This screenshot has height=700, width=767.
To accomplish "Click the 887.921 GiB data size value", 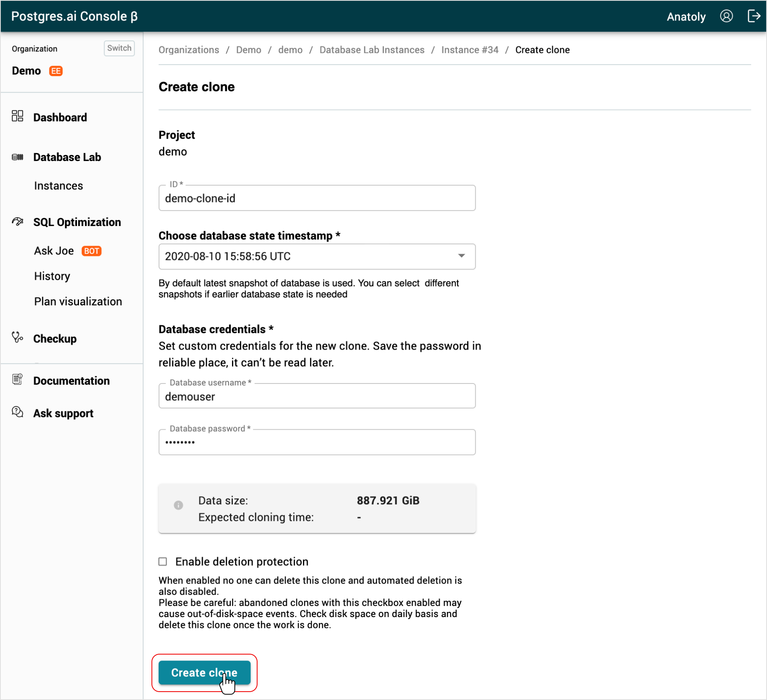I will pyautogui.click(x=388, y=500).
